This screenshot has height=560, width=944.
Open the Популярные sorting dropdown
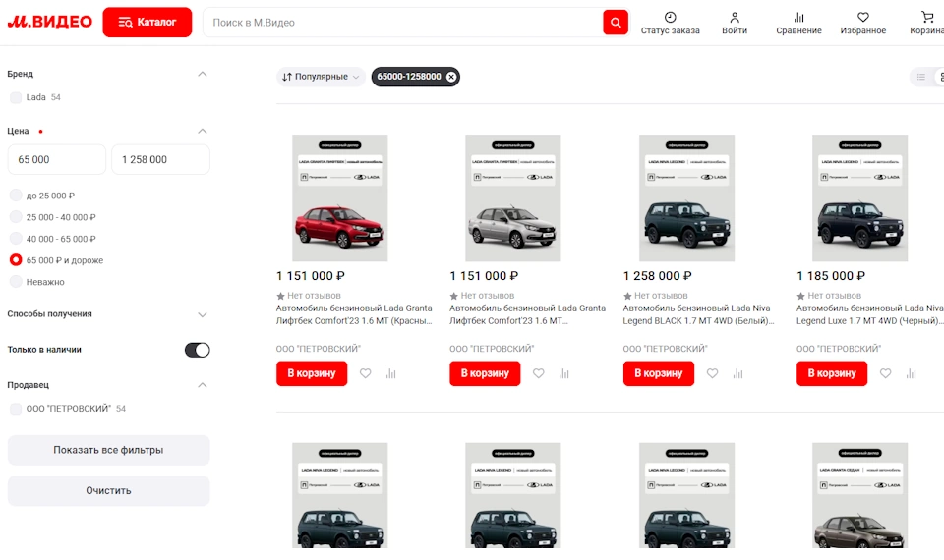pos(322,77)
